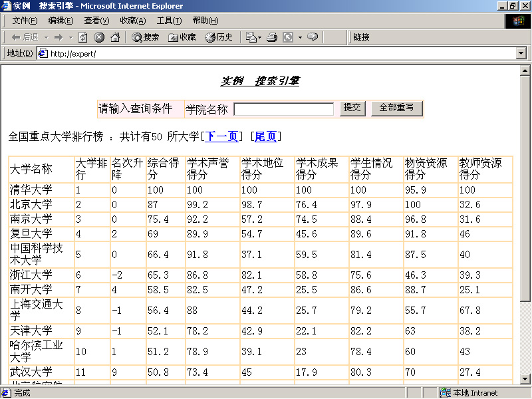This screenshot has width=532, height=399.
Task: Click the 武汉大学 cell
Action: tap(41, 372)
